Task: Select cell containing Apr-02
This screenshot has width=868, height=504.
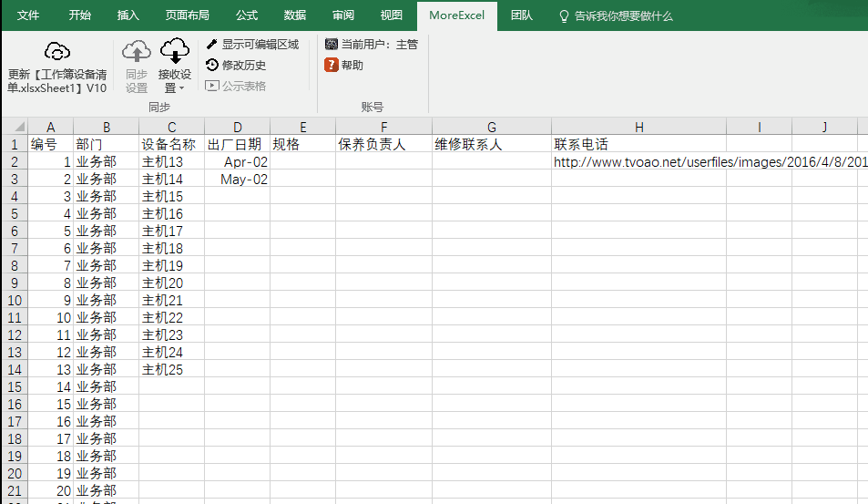Action: pyautogui.click(x=238, y=161)
